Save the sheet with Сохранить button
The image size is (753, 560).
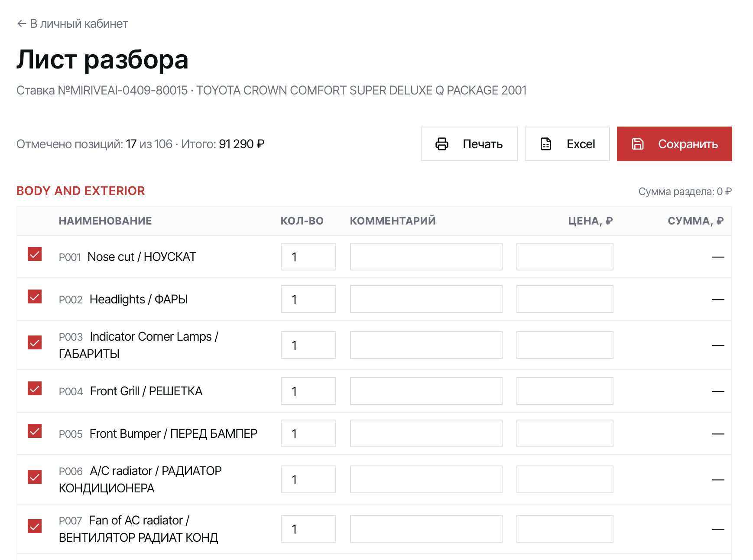[675, 144]
